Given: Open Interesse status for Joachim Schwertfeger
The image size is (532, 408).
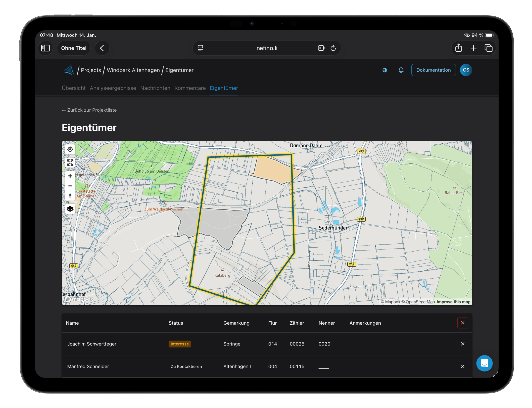Looking at the screenshot, I should tap(179, 344).
